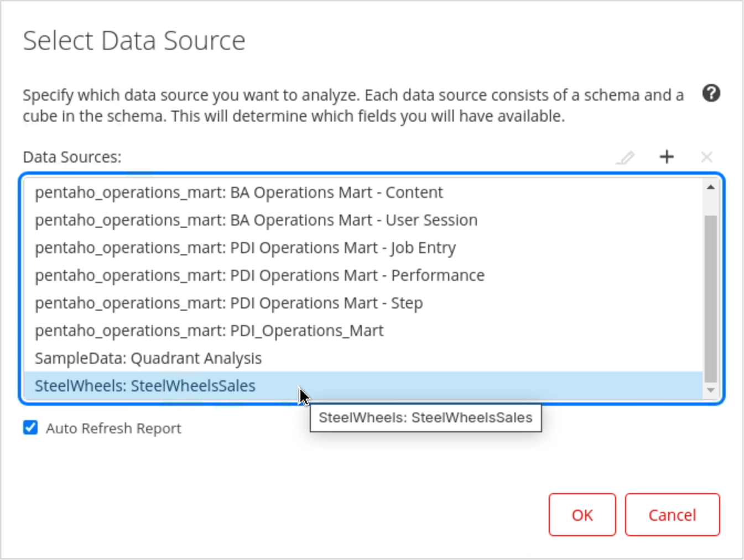744x560 pixels.
Task: Click the list scrollbar down arrow
Action: pyautogui.click(x=711, y=391)
